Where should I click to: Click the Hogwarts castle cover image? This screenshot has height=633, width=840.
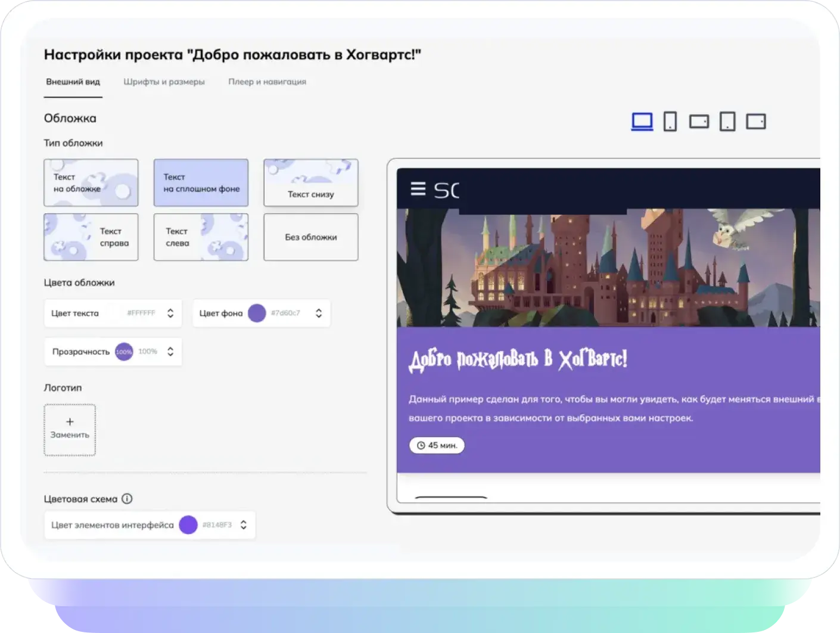[608, 267]
